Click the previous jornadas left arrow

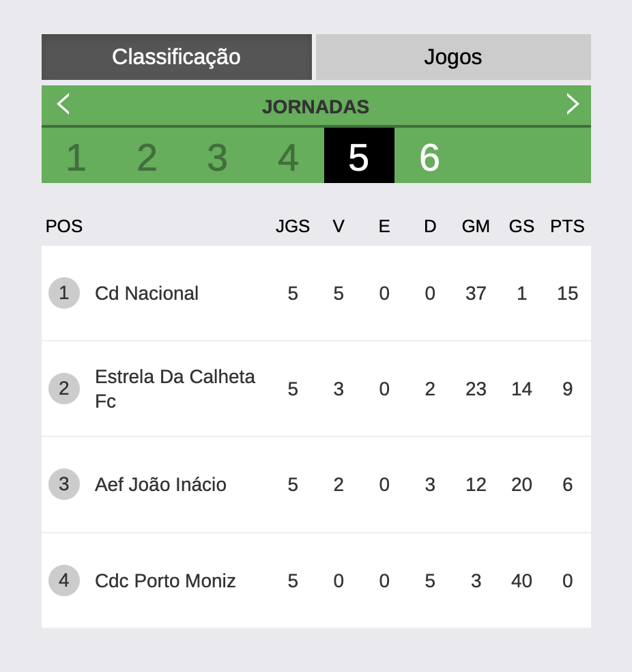[63, 104]
